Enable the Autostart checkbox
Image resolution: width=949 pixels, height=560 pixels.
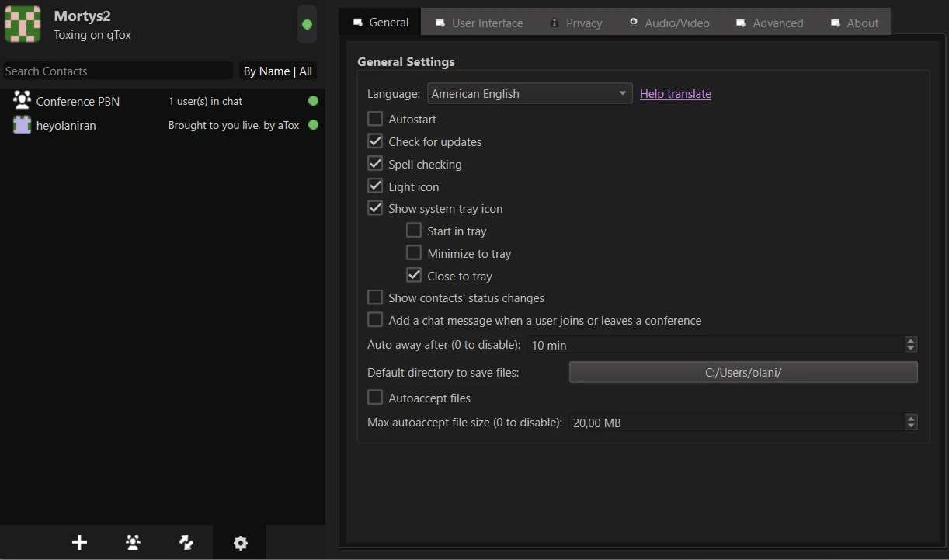(x=375, y=119)
